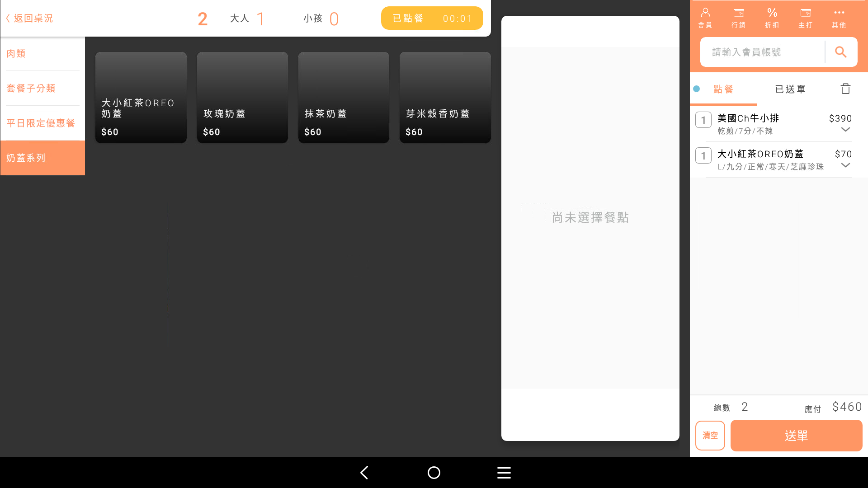Expand the 大小紅茶OREO奶蓋 order item chevron

[x=845, y=165]
